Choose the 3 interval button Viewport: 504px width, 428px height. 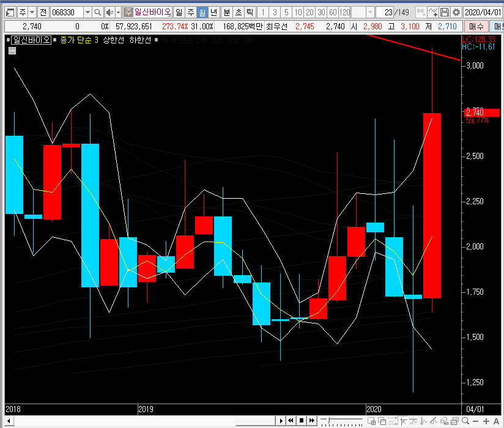275,12
